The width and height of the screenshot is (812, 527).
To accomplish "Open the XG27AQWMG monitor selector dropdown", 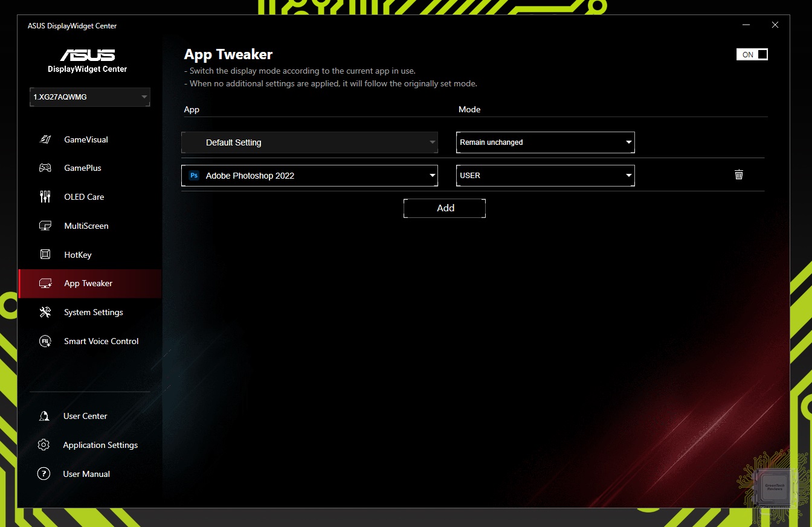I will pos(90,97).
